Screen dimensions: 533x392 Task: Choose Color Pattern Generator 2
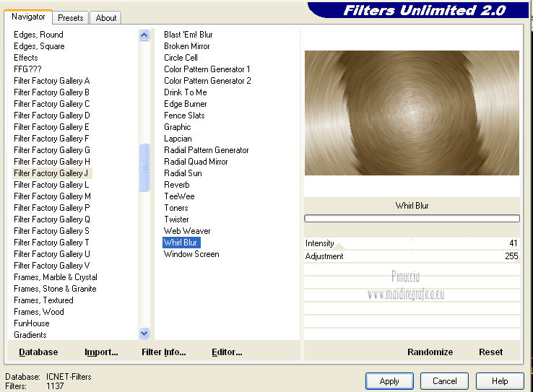(207, 81)
